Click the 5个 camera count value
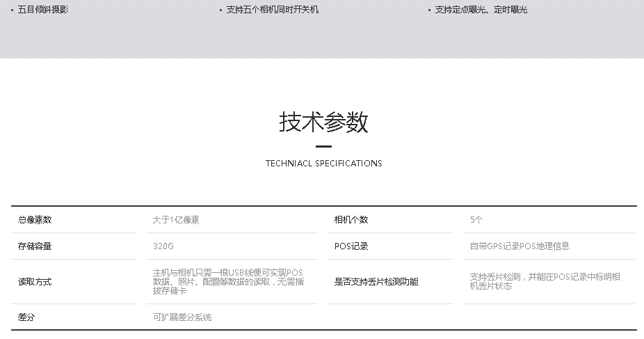Screen dimensions: 644x339 click(x=476, y=220)
